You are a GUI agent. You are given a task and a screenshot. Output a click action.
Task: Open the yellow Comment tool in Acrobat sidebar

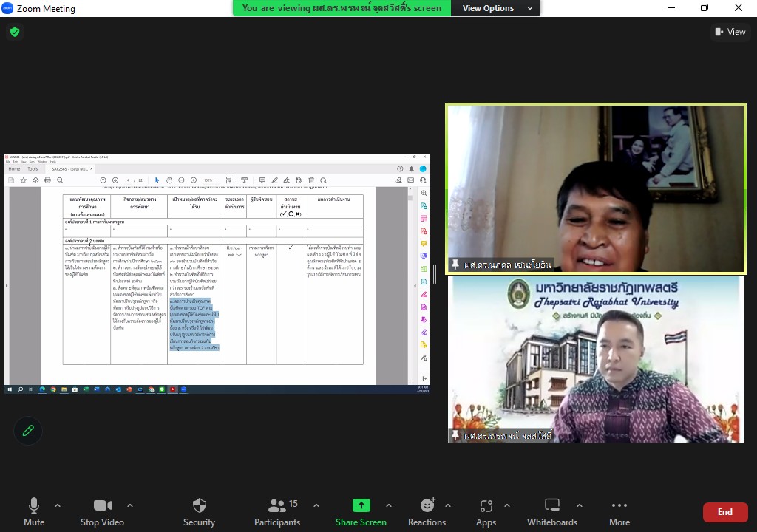(x=424, y=244)
